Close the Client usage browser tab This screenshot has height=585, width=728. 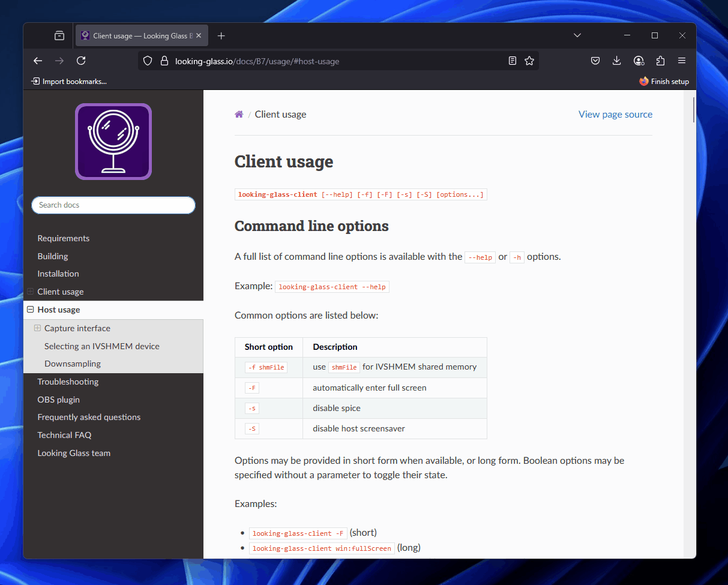[x=199, y=36]
